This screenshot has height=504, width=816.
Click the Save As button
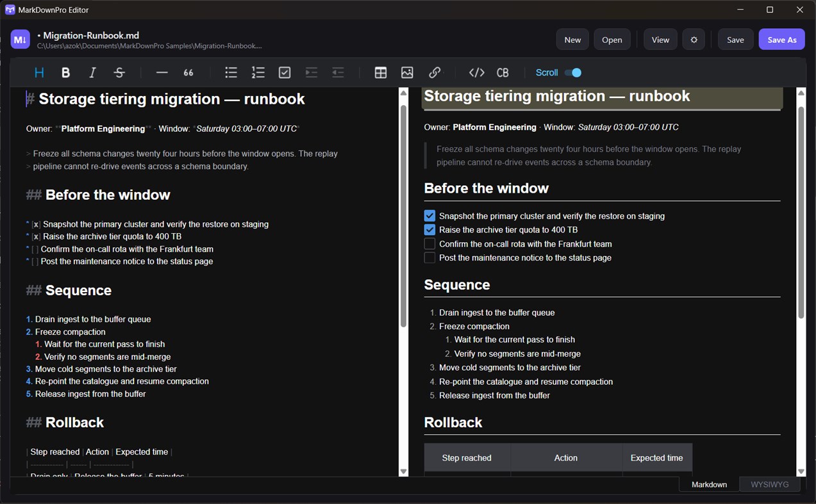(782, 39)
